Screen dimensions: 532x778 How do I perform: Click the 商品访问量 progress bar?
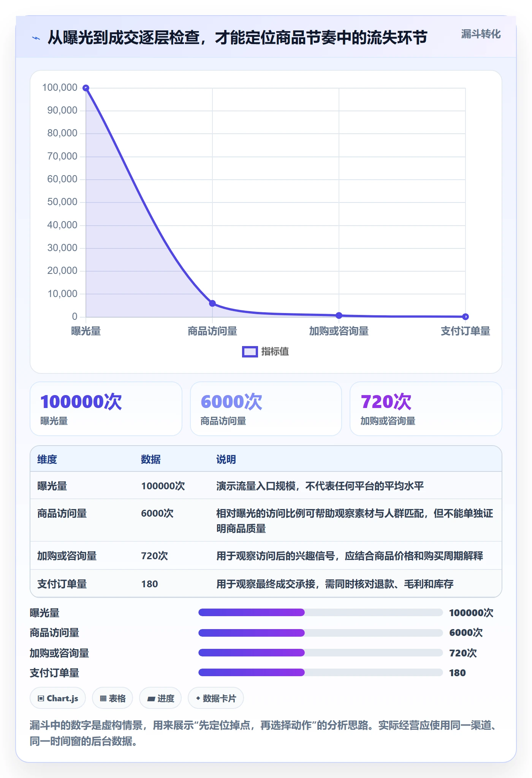click(320, 633)
